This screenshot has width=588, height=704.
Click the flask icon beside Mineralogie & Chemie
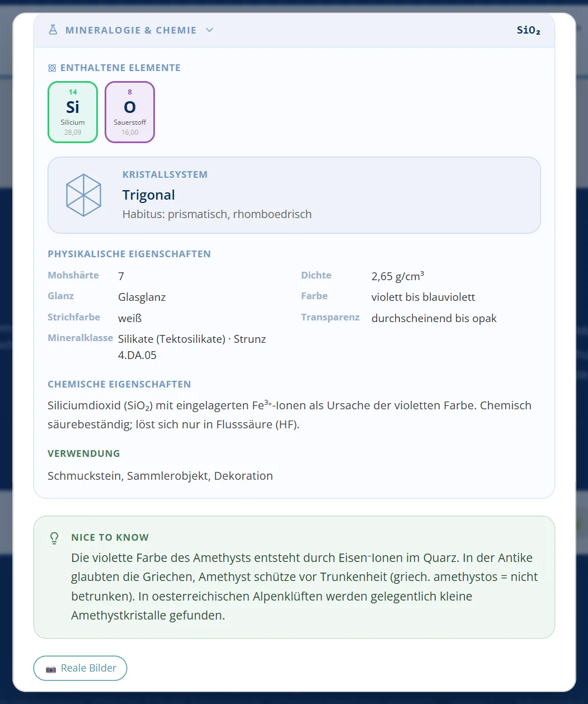pyautogui.click(x=53, y=30)
